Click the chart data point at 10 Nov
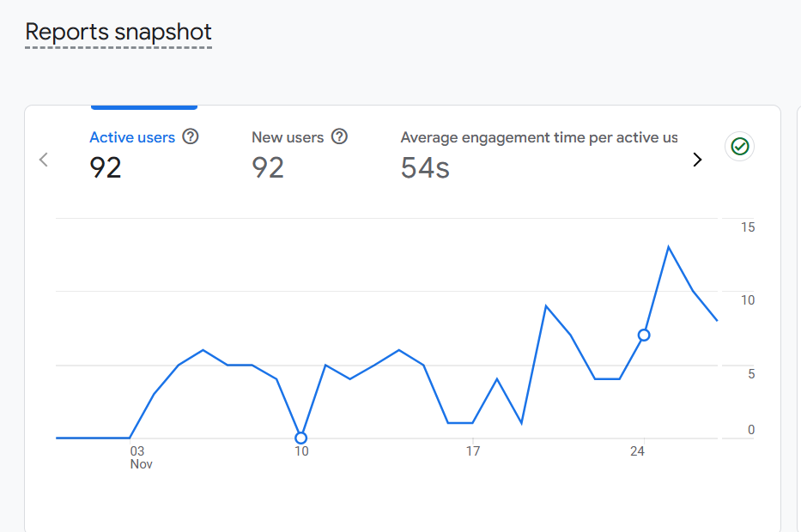Image resolution: width=801 pixels, height=532 pixels. (x=300, y=438)
